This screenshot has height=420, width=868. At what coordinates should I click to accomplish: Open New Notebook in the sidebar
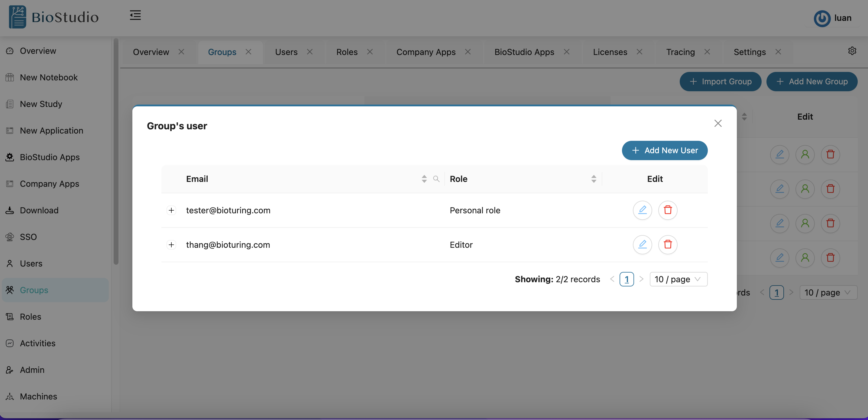(x=55, y=77)
